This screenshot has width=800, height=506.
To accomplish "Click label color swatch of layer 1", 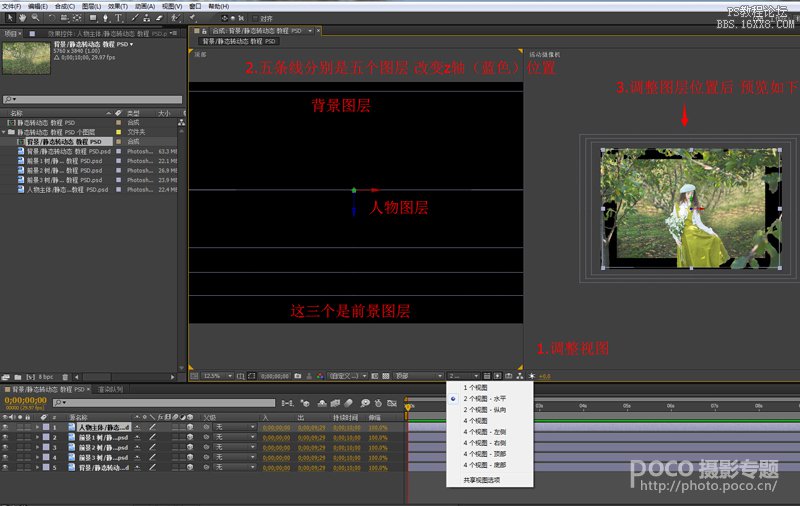I will [x=46, y=427].
